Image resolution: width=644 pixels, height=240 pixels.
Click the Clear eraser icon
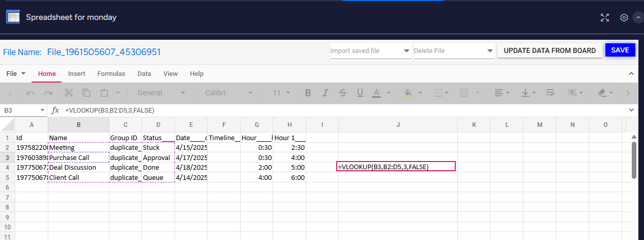tap(602, 93)
